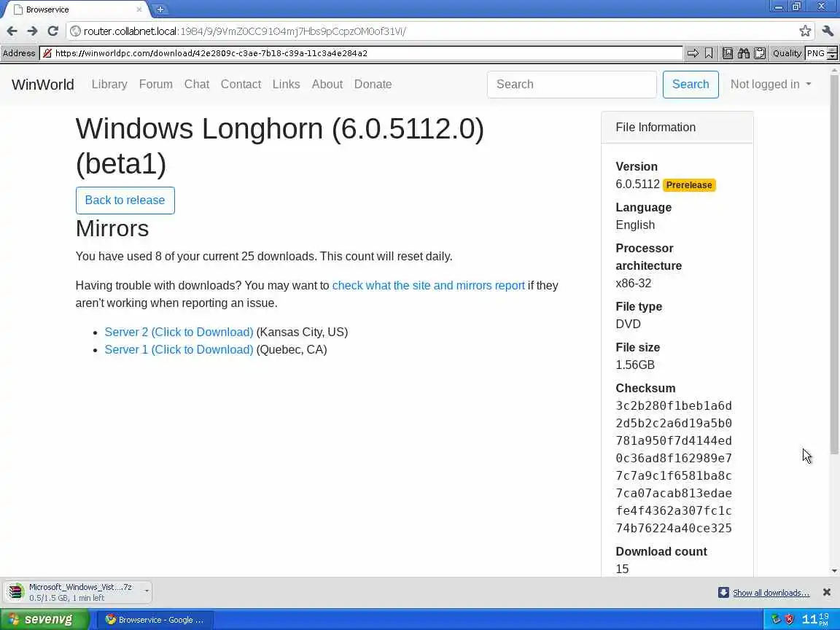Click the blue Search button

[x=691, y=84]
